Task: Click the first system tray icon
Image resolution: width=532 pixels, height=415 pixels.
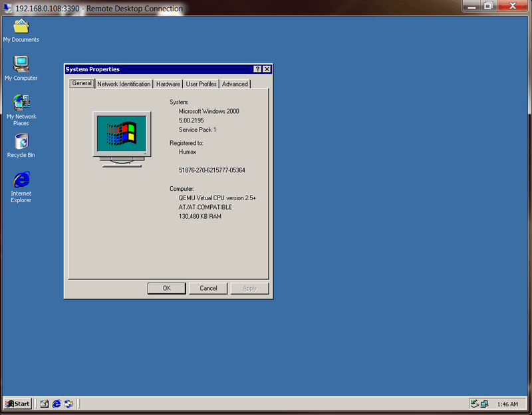Action: point(474,404)
